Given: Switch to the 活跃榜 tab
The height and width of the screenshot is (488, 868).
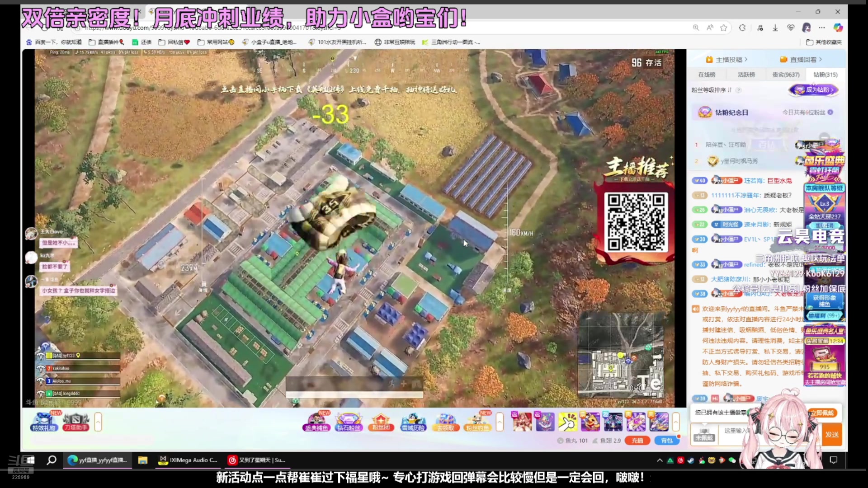Looking at the screenshot, I should point(746,75).
